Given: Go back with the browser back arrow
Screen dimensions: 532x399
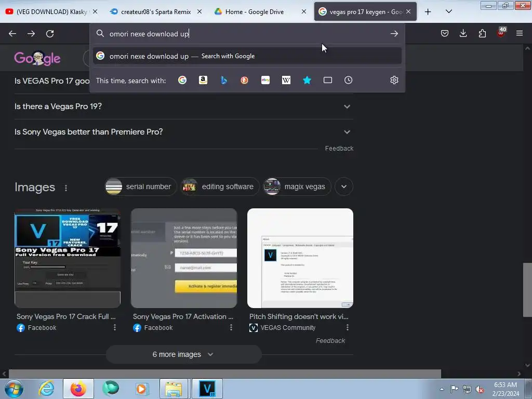Looking at the screenshot, I should pos(12,34).
